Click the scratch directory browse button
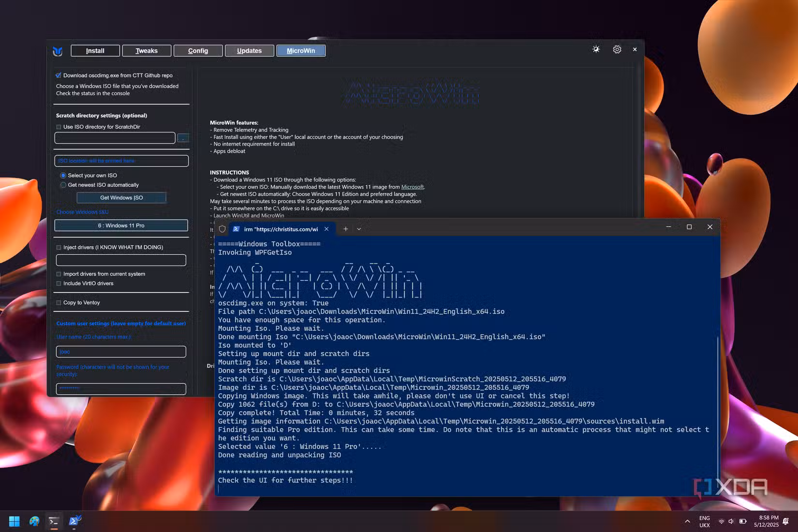Screen dimensions: 798x532 pyautogui.click(x=183, y=138)
